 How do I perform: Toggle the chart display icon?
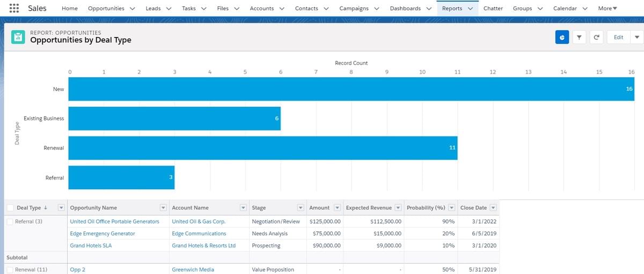point(562,37)
